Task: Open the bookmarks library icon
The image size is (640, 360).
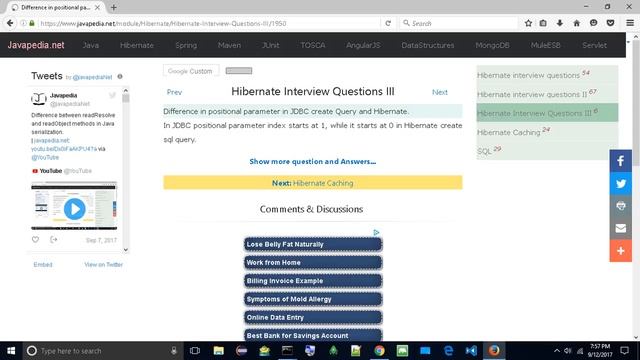Action: 543,23
